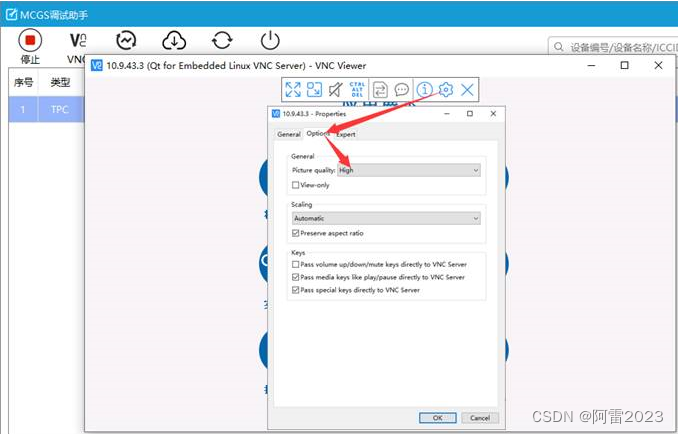Open file transfer in VNC toolbar
The image size is (678, 434).
coord(380,89)
